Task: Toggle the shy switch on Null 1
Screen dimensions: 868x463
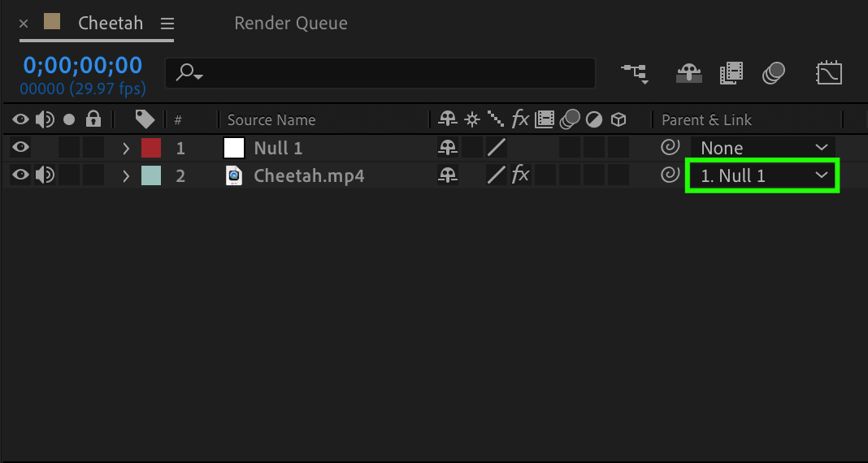Action: click(447, 147)
